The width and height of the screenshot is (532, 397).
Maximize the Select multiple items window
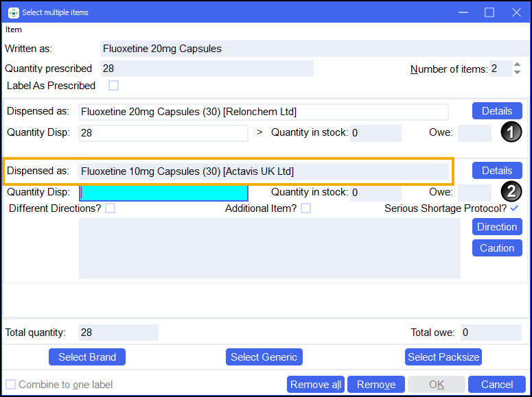click(x=489, y=12)
